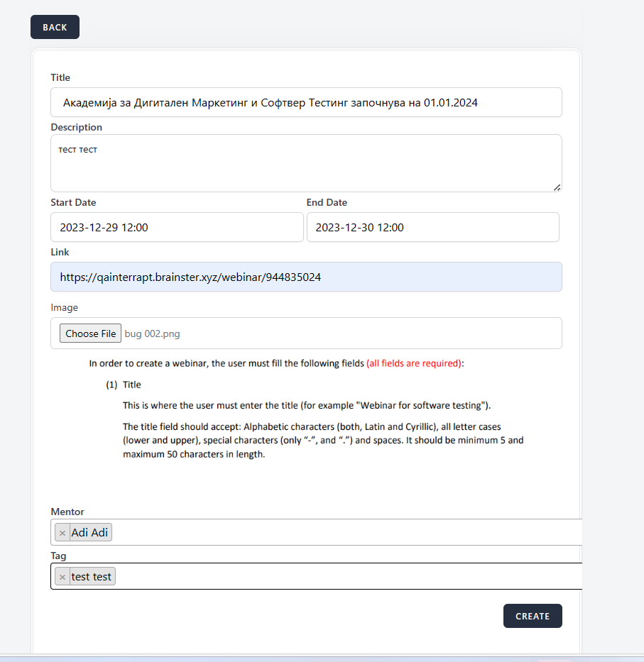644x662 pixels.
Task: Click the bug 002.png file name
Action: click(148, 333)
